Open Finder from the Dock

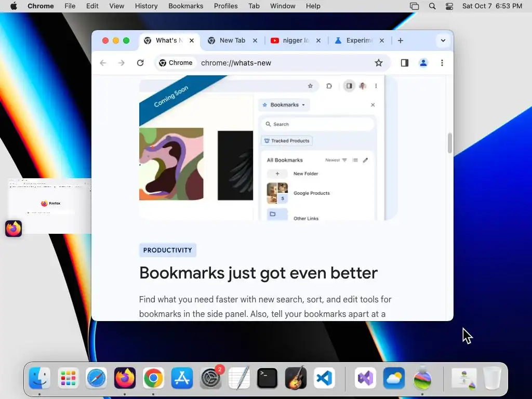click(39, 378)
